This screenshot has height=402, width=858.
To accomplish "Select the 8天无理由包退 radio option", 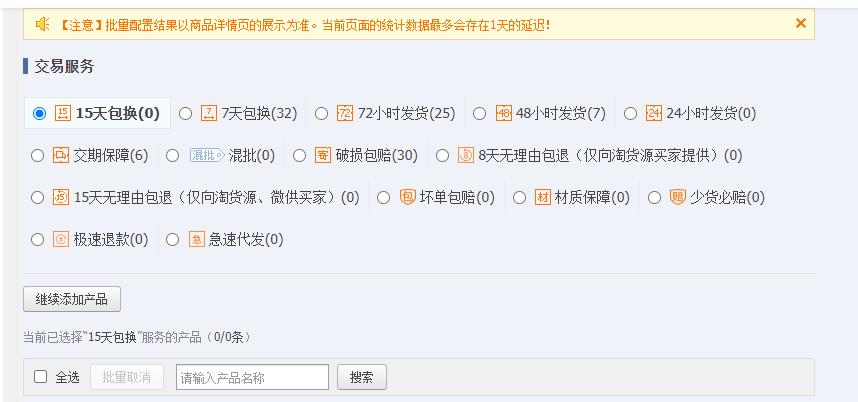I will click(x=443, y=155).
